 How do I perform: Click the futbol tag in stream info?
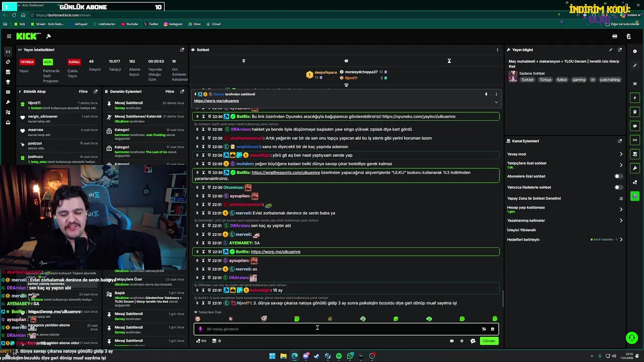[562, 80]
